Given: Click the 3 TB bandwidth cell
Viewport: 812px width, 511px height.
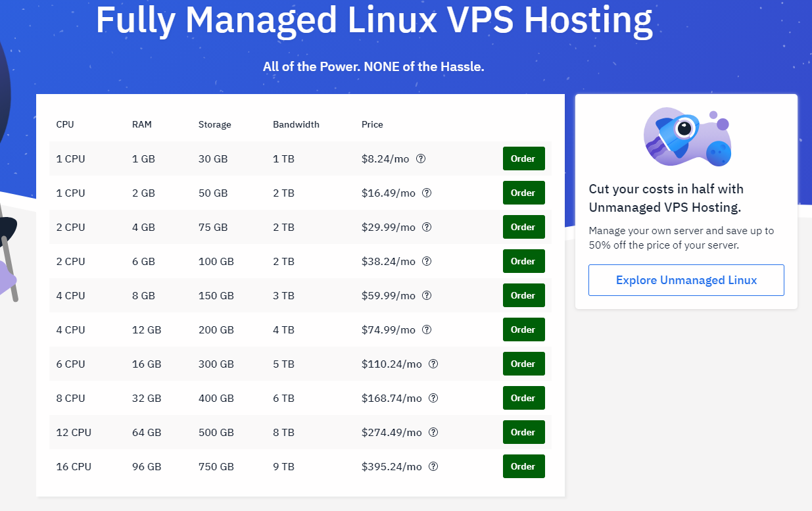Looking at the screenshot, I should pyautogui.click(x=283, y=295).
